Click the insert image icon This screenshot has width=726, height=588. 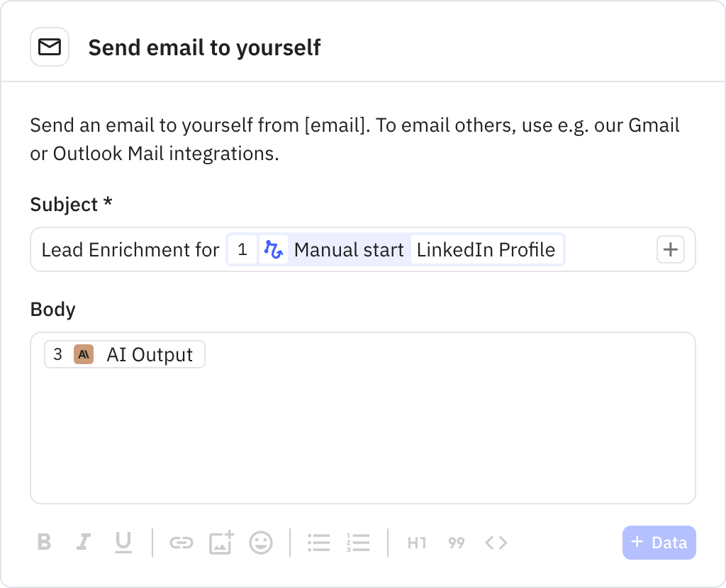coord(221,543)
